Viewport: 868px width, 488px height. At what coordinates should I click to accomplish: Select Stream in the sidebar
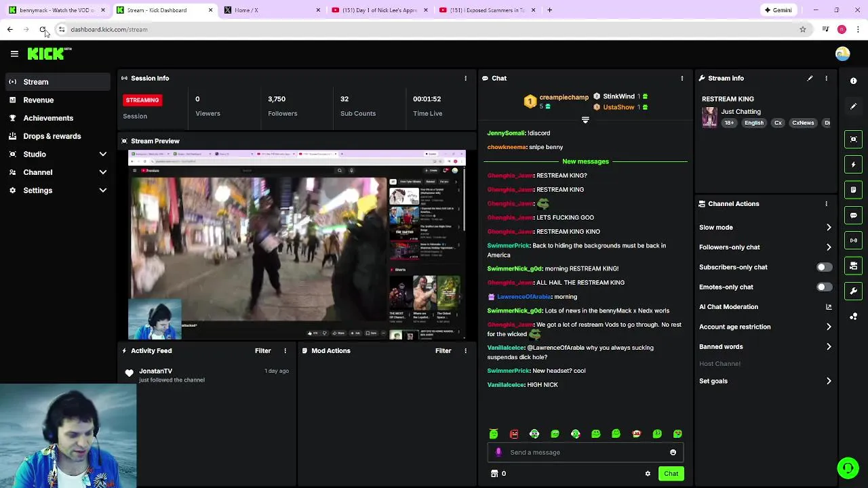coord(58,82)
